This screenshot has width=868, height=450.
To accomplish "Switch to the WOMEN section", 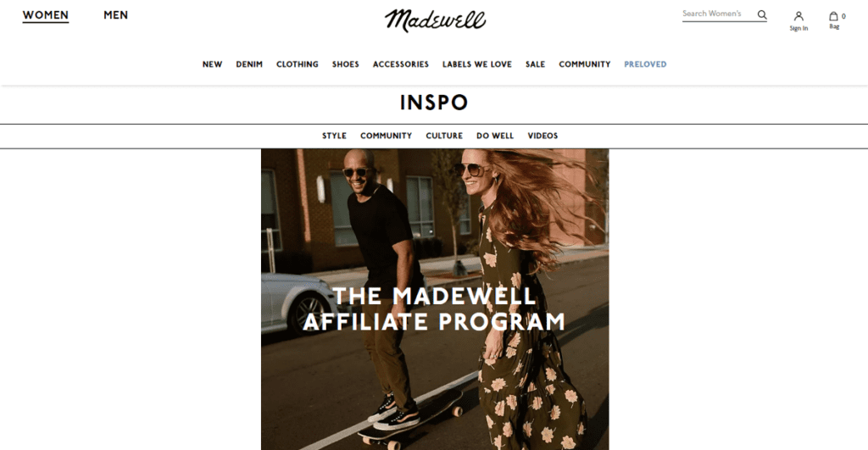I will point(46,15).
